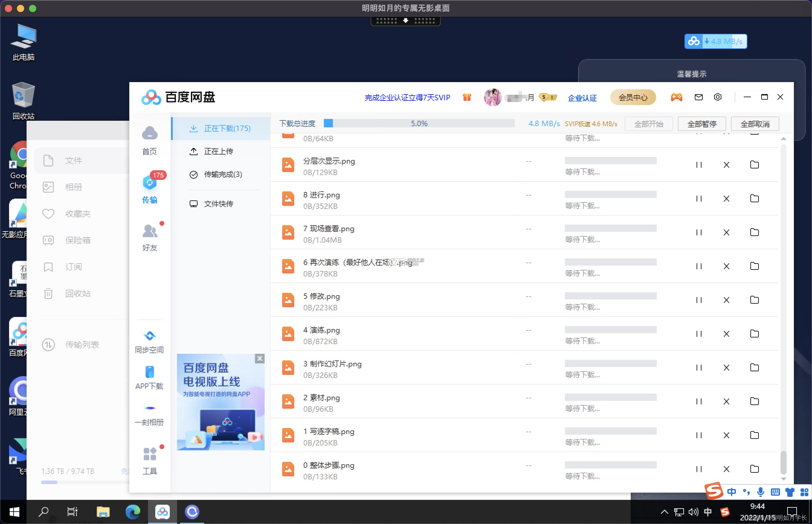Open the mail messages icon
Screen dimensions: 812x524
(x=698, y=97)
